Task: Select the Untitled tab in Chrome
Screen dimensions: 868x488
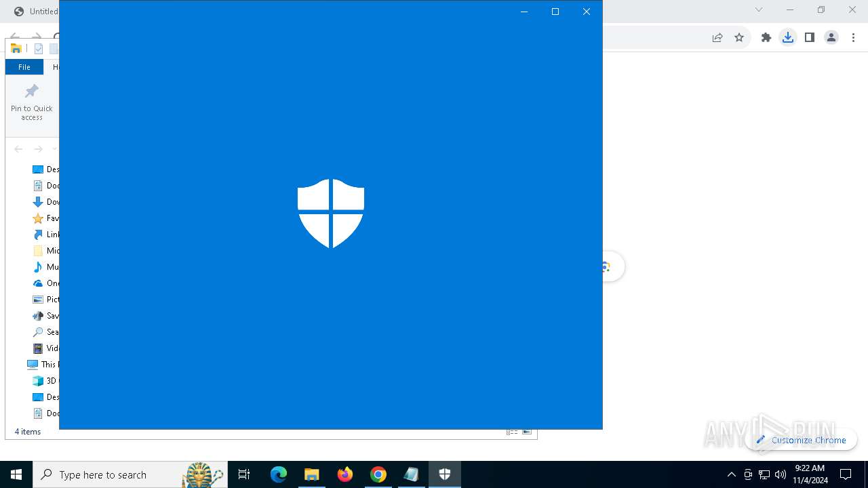Action: pyautogui.click(x=35, y=12)
